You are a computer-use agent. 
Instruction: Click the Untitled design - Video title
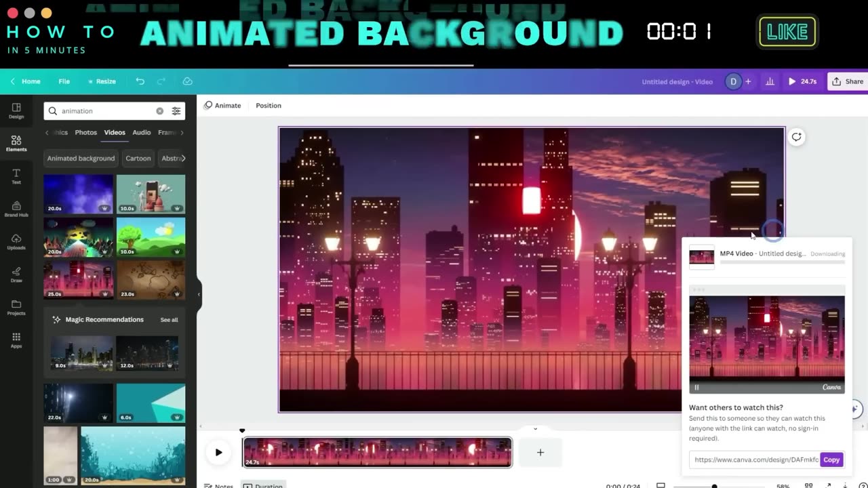pyautogui.click(x=677, y=81)
